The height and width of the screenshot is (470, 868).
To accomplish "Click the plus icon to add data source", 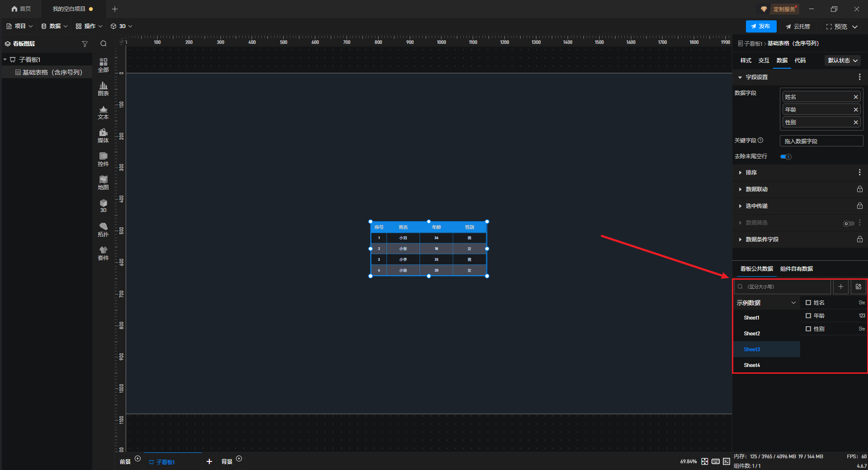I will tap(840, 287).
